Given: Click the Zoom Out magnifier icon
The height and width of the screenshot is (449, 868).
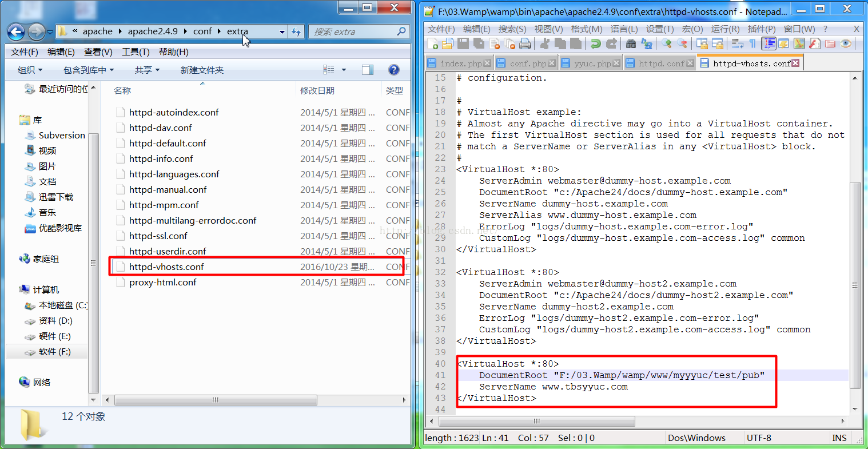Looking at the screenshot, I should click(682, 43).
